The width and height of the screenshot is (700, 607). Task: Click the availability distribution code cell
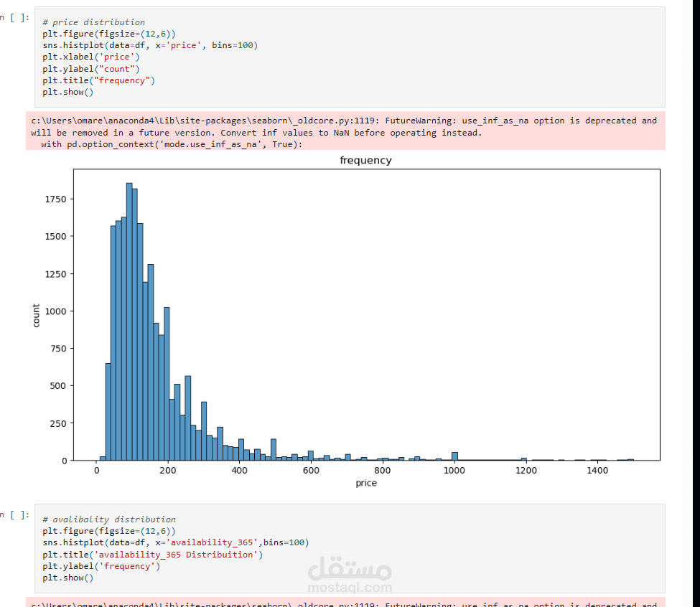pyautogui.click(x=350, y=548)
